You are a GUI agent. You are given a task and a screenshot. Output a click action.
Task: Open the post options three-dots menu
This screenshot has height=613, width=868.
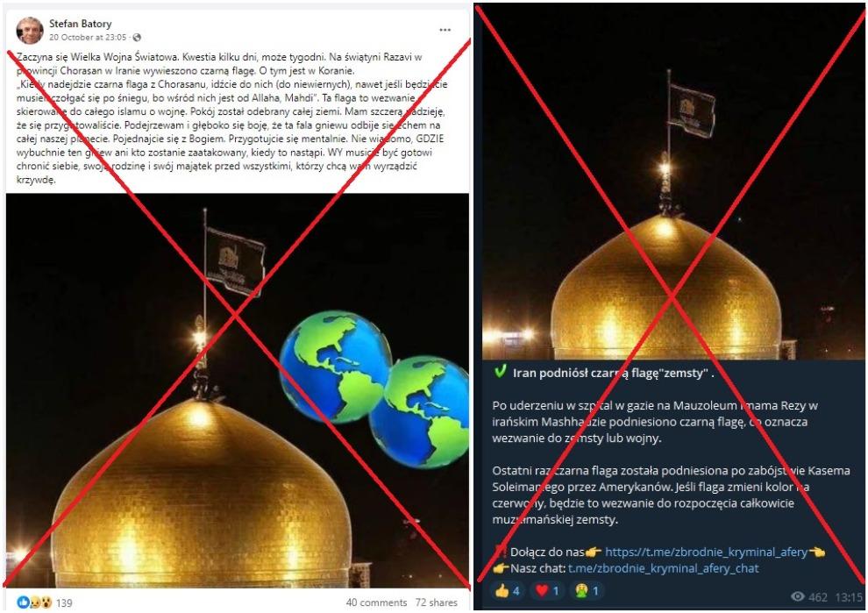pyautogui.click(x=445, y=30)
